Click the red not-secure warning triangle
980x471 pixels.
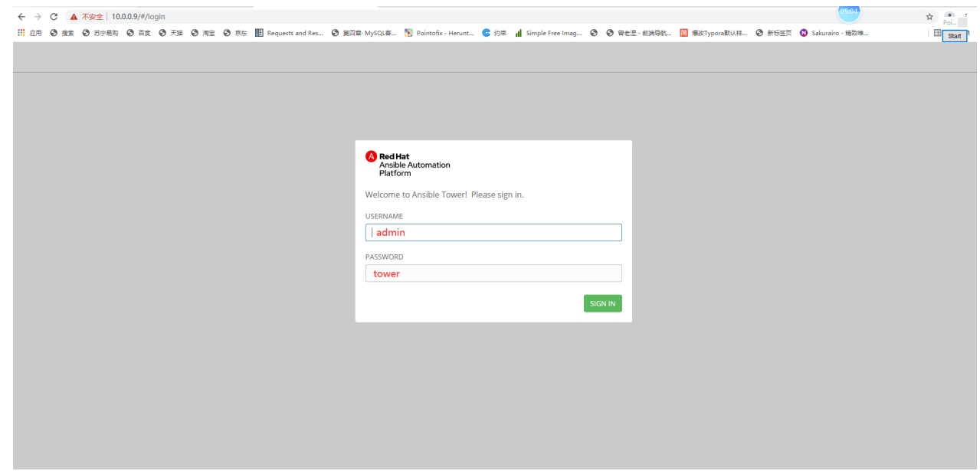74,16
